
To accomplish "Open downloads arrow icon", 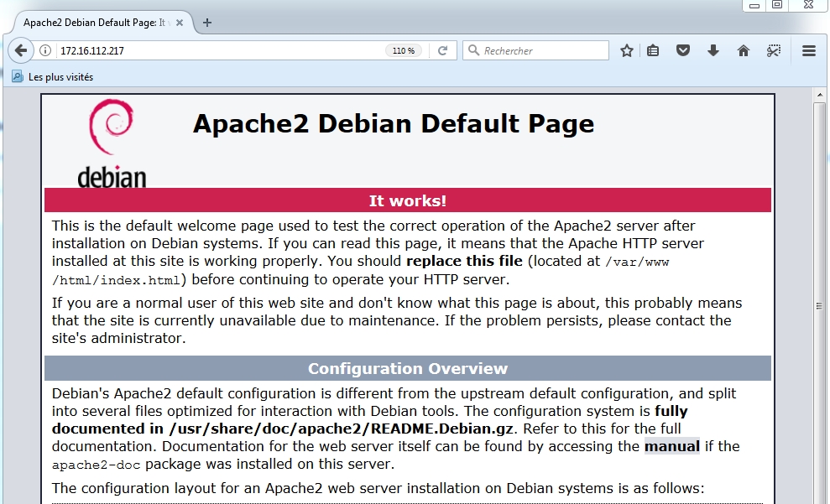I will pyautogui.click(x=713, y=51).
